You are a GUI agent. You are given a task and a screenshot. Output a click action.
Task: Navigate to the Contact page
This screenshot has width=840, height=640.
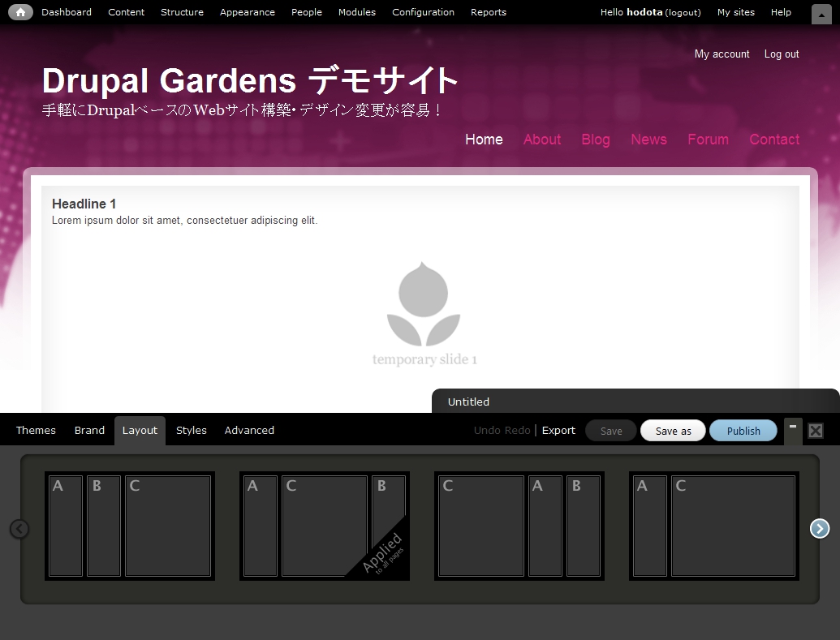click(774, 140)
